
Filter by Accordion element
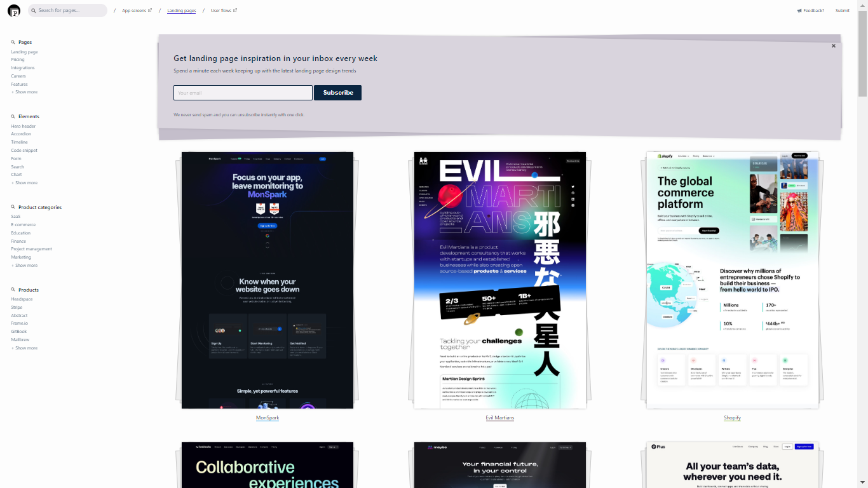[x=21, y=134]
